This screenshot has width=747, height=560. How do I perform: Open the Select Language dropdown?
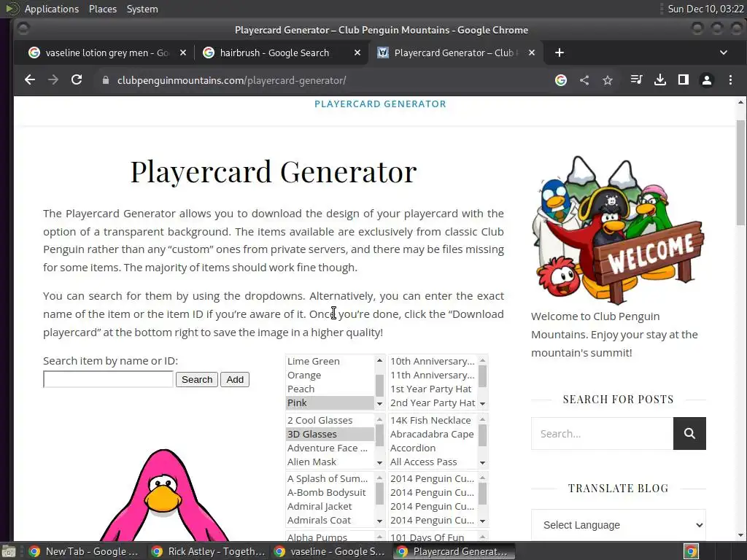click(x=619, y=525)
